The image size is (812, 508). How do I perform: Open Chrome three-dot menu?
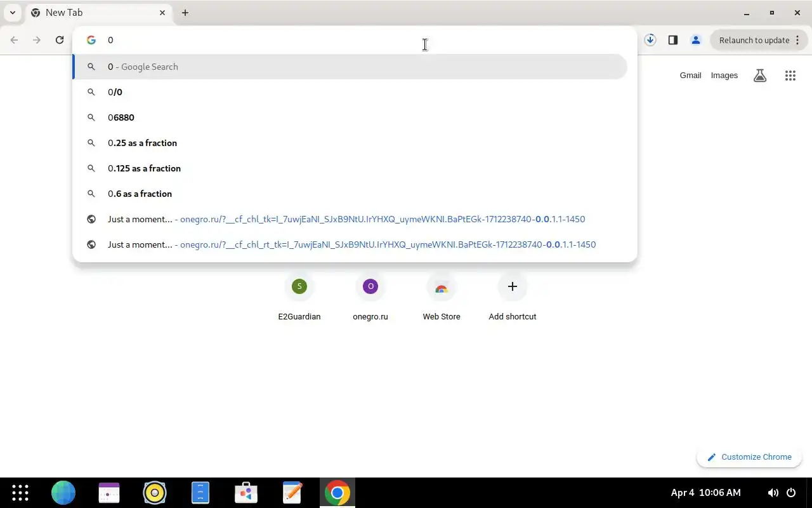point(798,40)
